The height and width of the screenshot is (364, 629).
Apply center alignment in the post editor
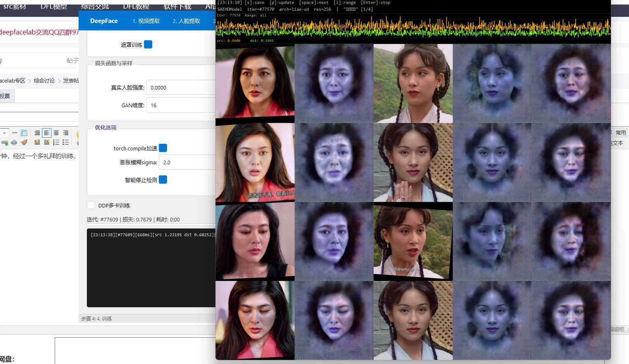[56, 133]
